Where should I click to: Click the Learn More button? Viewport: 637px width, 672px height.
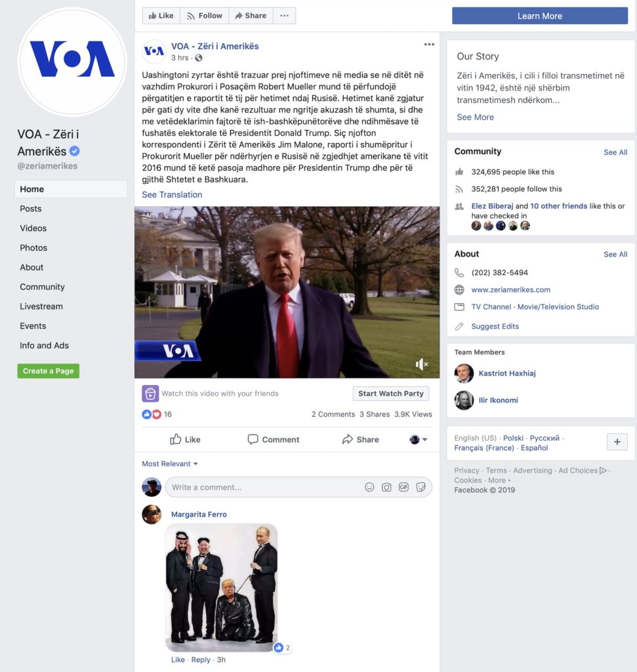(x=540, y=16)
